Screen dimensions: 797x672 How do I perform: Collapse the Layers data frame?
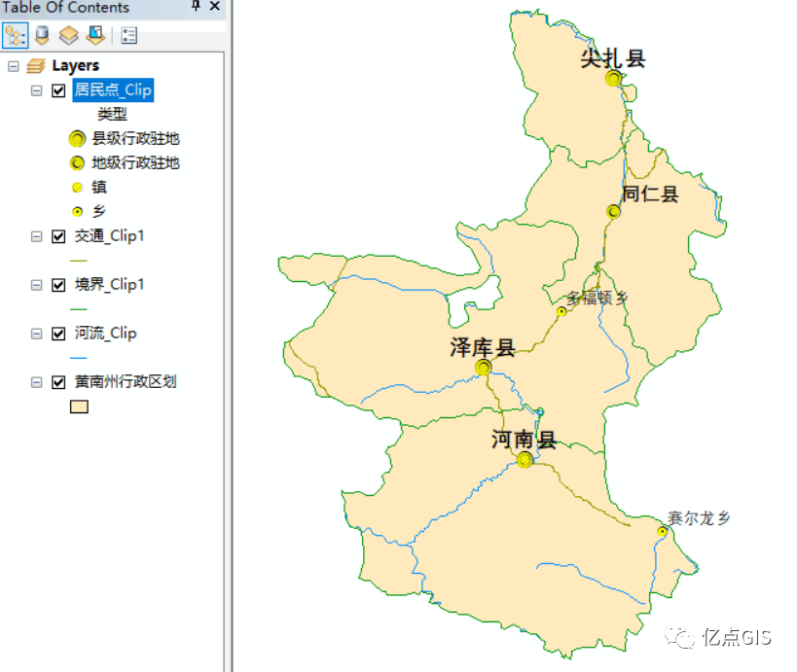pos(14,66)
